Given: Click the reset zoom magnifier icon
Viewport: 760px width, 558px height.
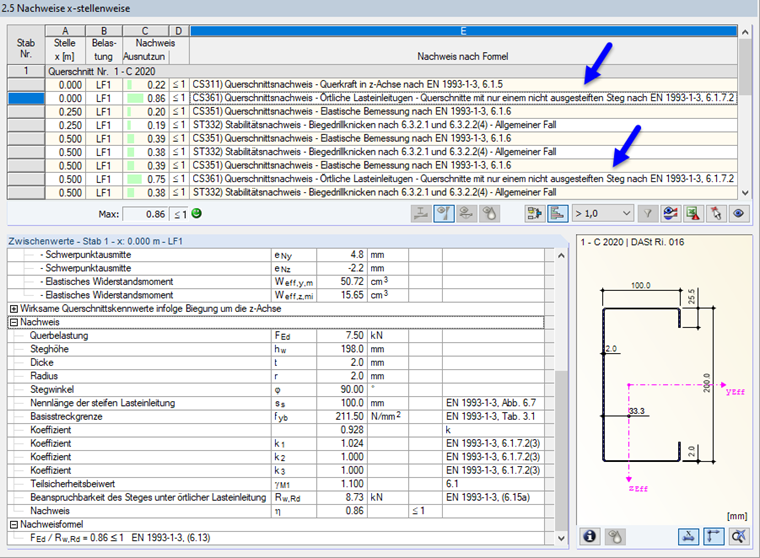Looking at the screenshot, I should point(739,536).
